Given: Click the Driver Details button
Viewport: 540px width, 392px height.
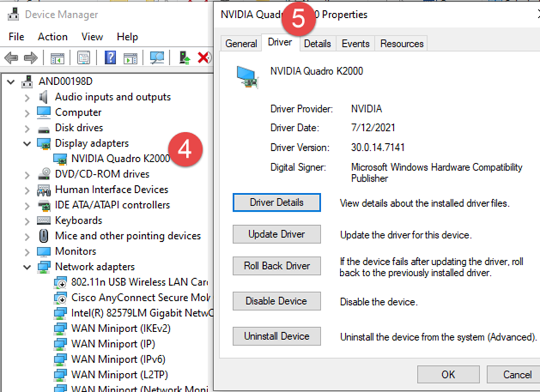Looking at the screenshot, I should point(276,202).
